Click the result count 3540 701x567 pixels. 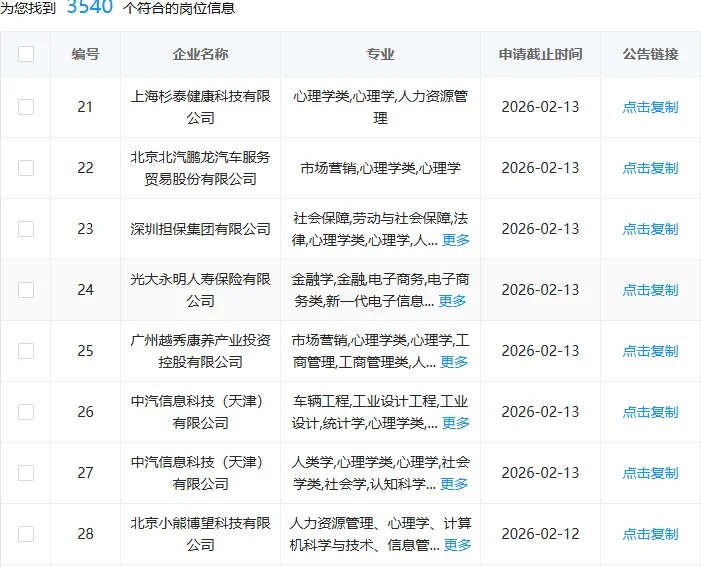(x=89, y=6)
